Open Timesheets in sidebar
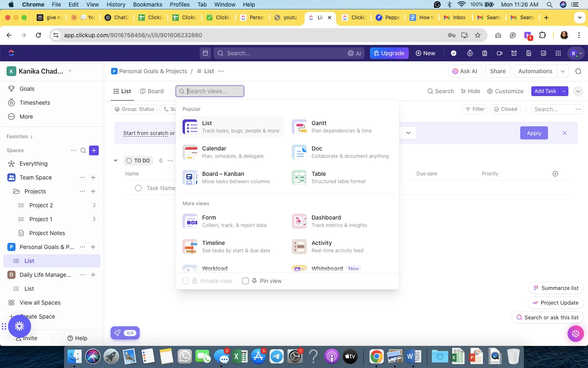This screenshot has height=368, width=588. tap(35, 103)
